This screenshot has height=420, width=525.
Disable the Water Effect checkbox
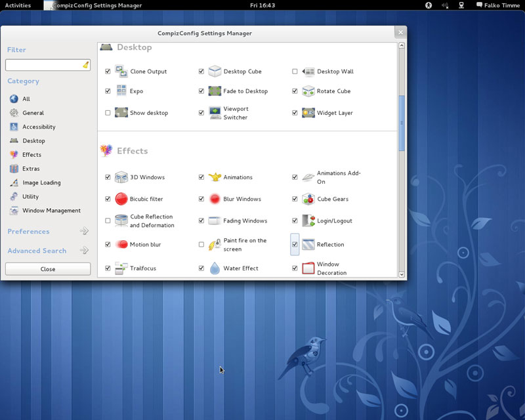201,268
